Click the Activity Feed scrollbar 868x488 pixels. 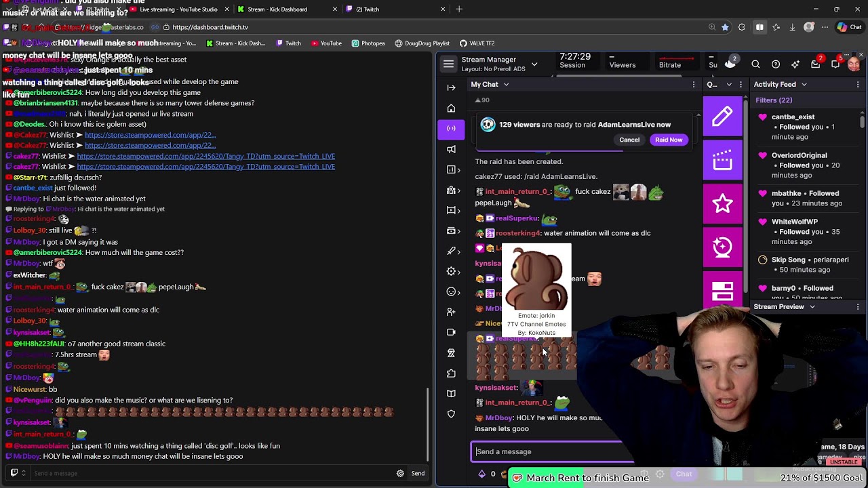[862, 121]
